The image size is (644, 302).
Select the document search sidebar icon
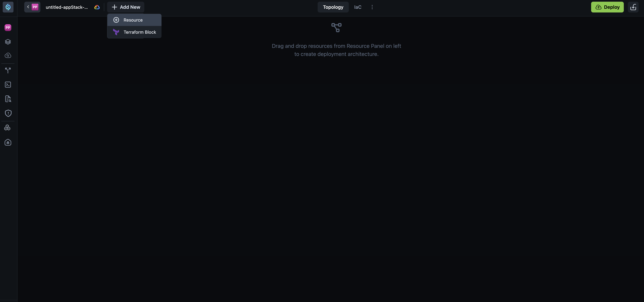pos(8,99)
